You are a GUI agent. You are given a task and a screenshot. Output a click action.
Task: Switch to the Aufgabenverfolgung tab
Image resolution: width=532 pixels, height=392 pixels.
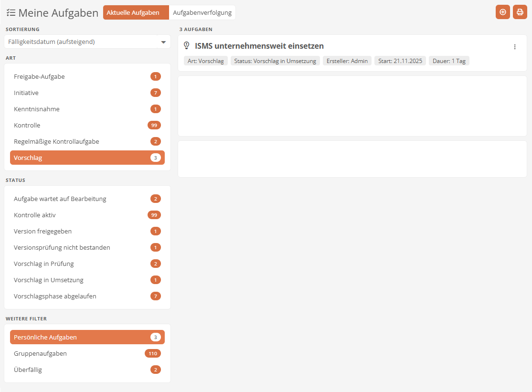click(202, 13)
